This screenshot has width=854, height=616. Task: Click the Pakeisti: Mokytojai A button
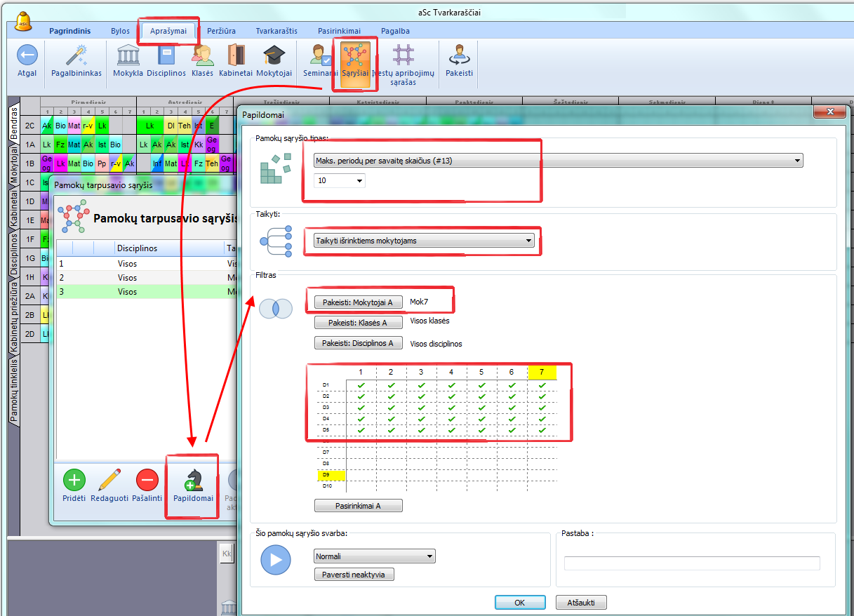click(x=358, y=302)
